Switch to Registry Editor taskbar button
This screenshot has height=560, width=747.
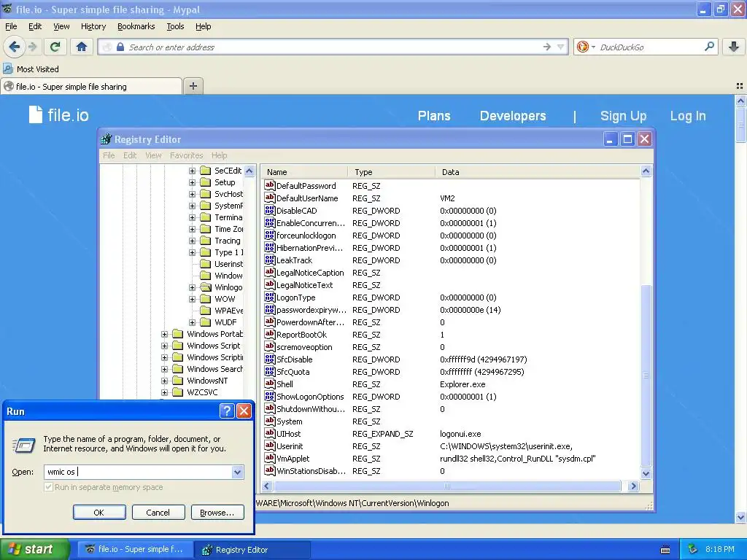[x=252, y=550]
